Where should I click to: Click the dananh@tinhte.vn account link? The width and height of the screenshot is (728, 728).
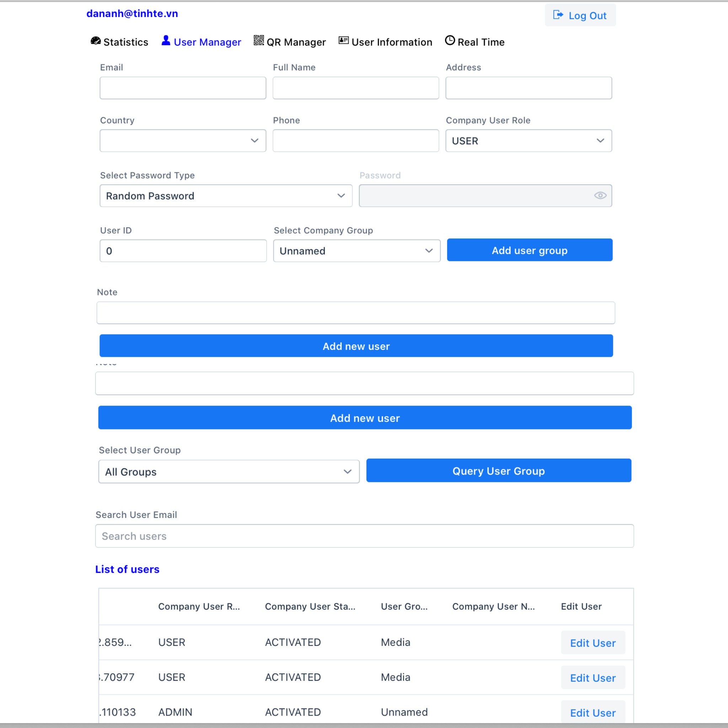click(x=132, y=14)
